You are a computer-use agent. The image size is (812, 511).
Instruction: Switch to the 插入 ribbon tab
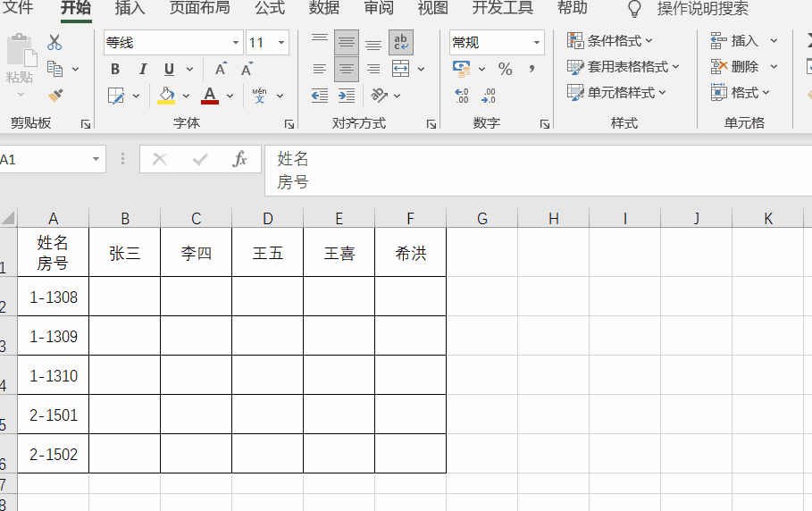(x=130, y=8)
